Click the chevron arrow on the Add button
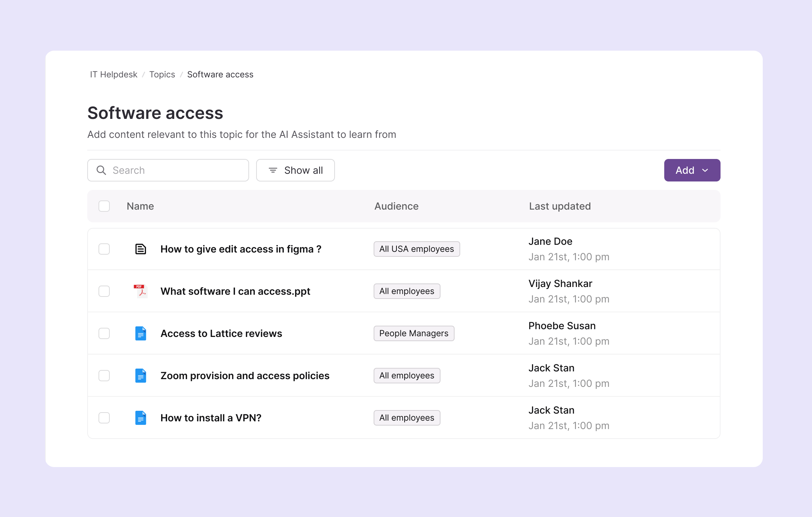This screenshot has width=812, height=517. 705,170
